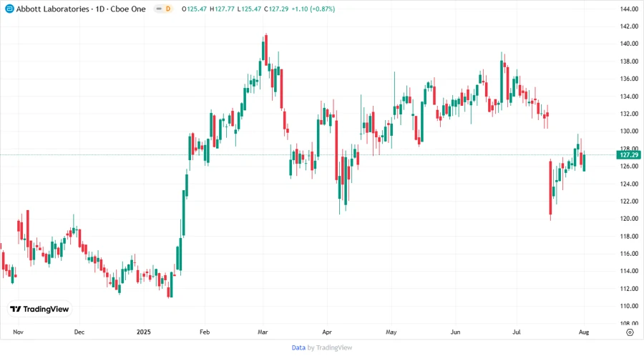Click the Abbott Laboratories logo icon
Image resolution: width=644 pixels, height=356 pixels.
coord(9,9)
